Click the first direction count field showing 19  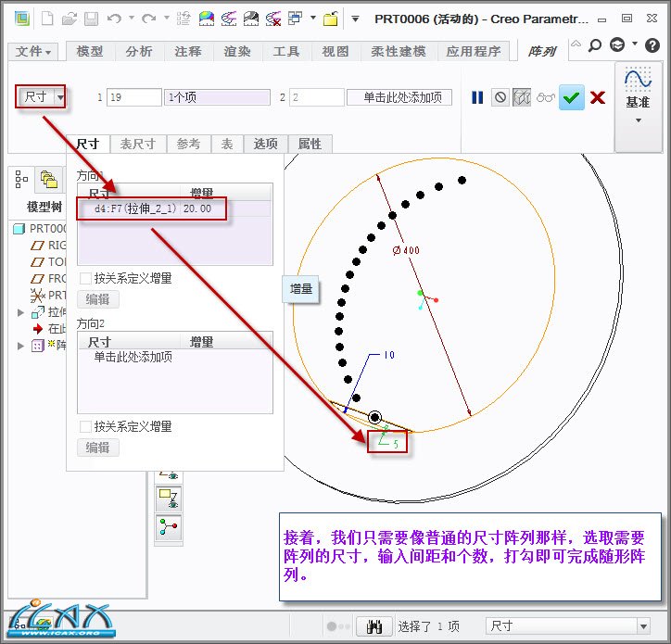click(x=133, y=97)
